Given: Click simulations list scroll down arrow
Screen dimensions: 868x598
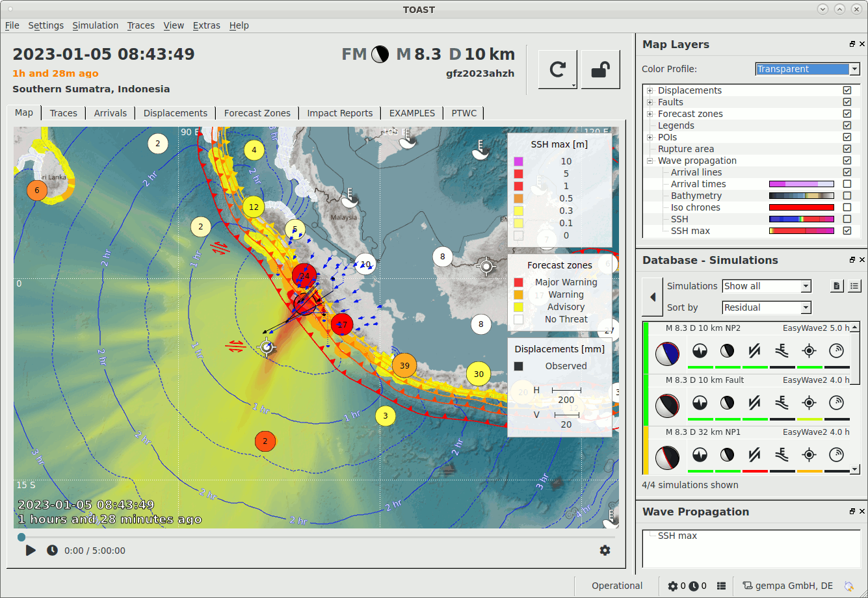Looking at the screenshot, I should pyautogui.click(x=855, y=470).
